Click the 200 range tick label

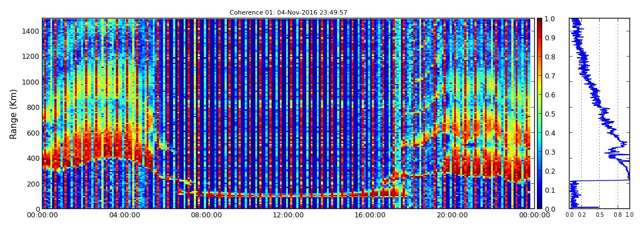click(32, 184)
